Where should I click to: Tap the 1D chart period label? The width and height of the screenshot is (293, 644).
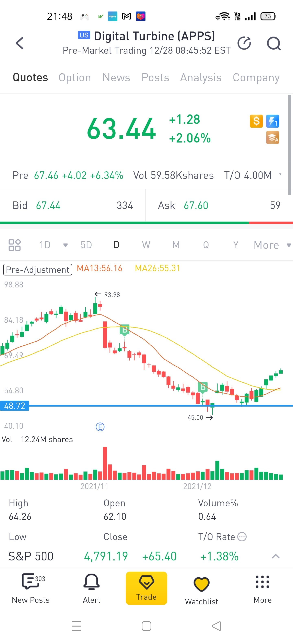point(45,245)
